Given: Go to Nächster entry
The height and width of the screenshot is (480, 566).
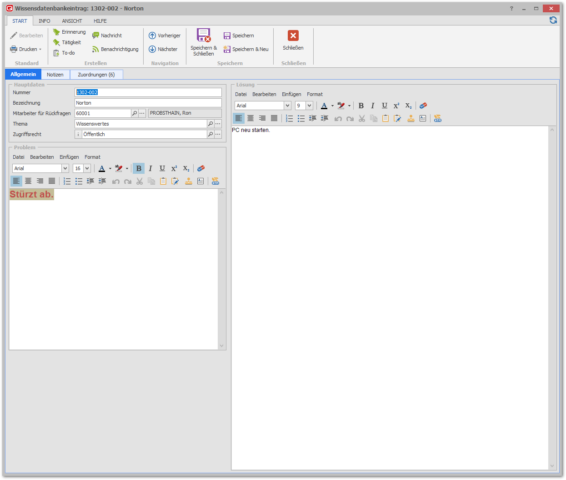Looking at the screenshot, I should [163, 49].
